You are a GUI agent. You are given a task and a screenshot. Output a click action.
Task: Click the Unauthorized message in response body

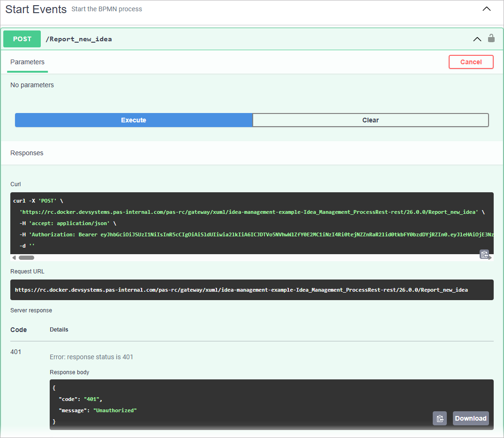tap(115, 410)
